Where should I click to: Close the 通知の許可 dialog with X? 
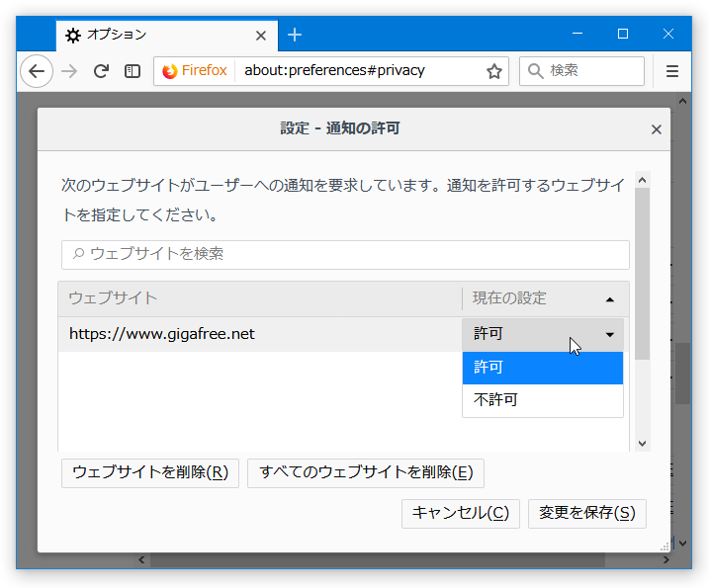(x=656, y=129)
